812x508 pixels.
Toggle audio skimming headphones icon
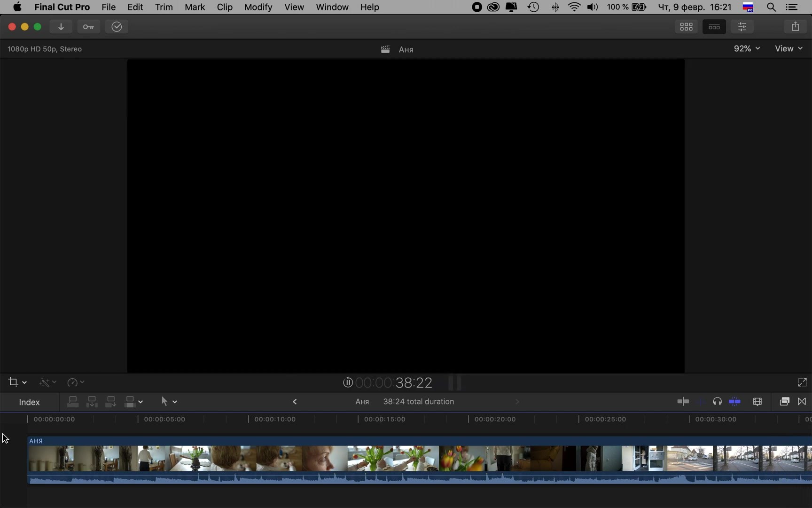click(717, 402)
